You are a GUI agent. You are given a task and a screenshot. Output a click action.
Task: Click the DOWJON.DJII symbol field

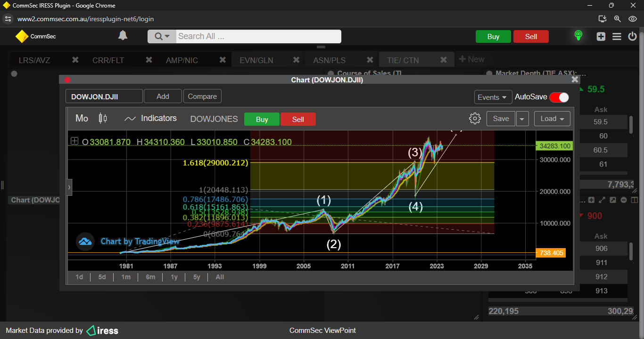[104, 97]
